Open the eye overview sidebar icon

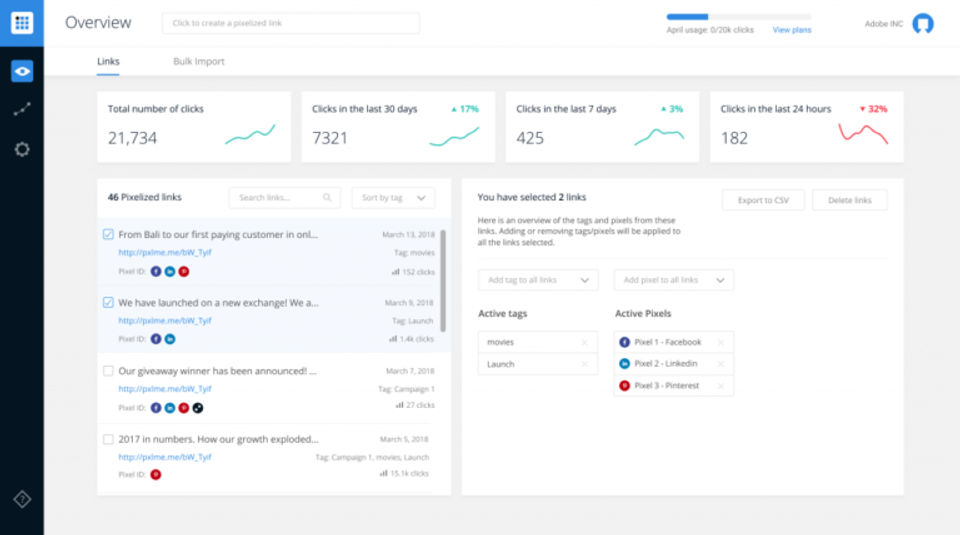pos(21,71)
